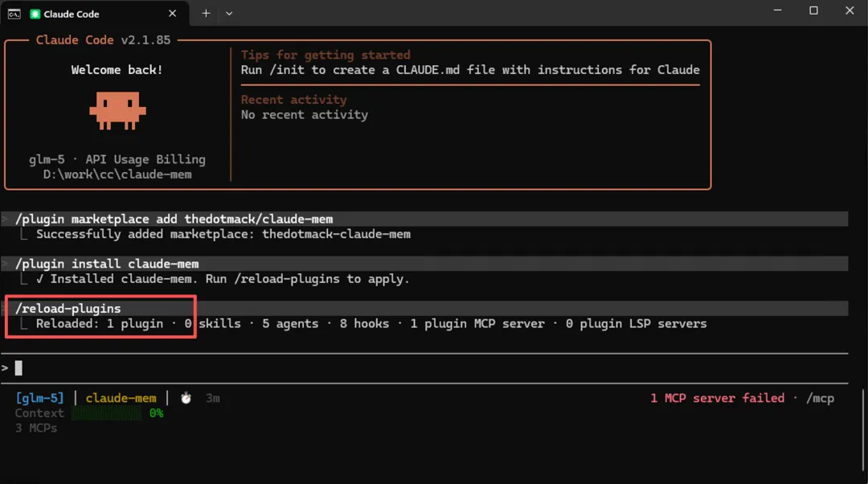
Task: Focus the command prompt input line
Action: click(x=424, y=367)
